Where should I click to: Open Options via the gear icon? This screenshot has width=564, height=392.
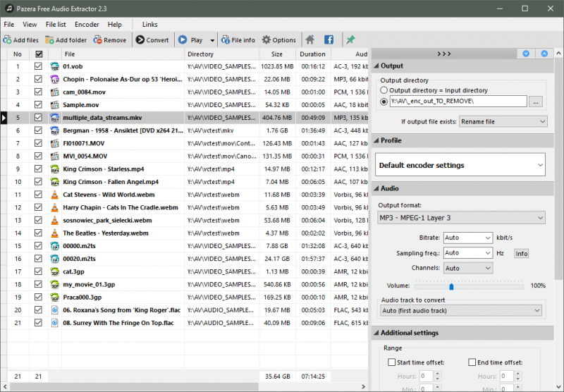pyautogui.click(x=266, y=40)
